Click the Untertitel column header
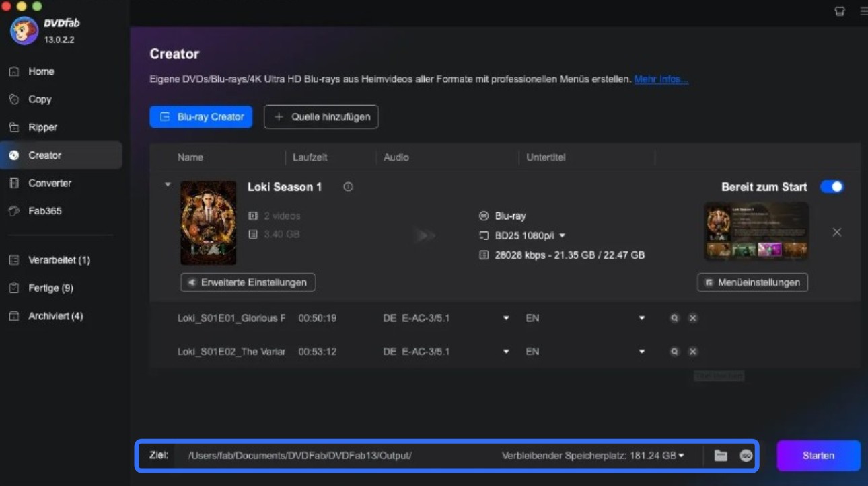This screenshot has height=486, width=868. click(x=546, y=157)
